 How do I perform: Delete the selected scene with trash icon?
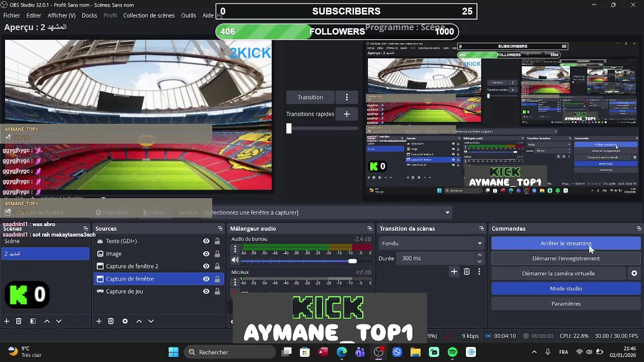[19, 321]
